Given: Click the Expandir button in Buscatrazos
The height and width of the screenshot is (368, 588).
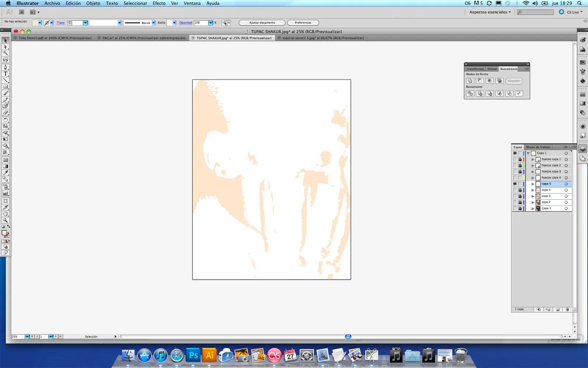Looking at the screenshot, I should (x=514, y=81).
